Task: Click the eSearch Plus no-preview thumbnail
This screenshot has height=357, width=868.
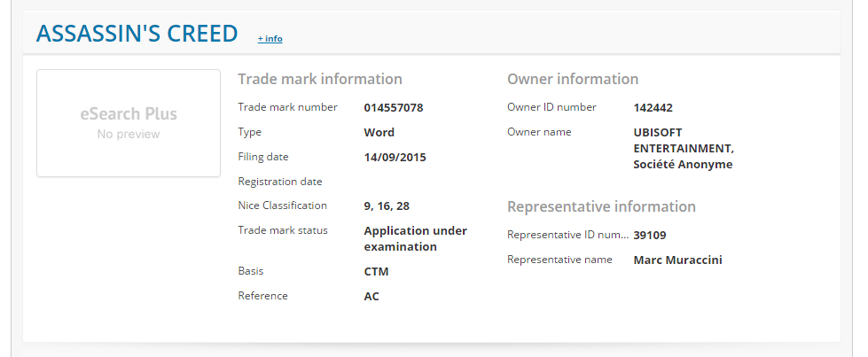Action: click(x=129, y=123)
